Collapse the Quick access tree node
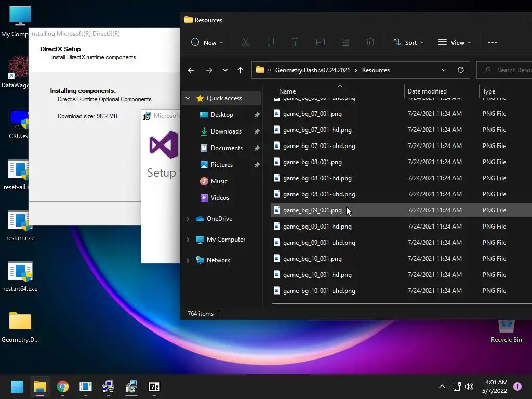Screen dimensions: 532x399 tap(188, 98)
